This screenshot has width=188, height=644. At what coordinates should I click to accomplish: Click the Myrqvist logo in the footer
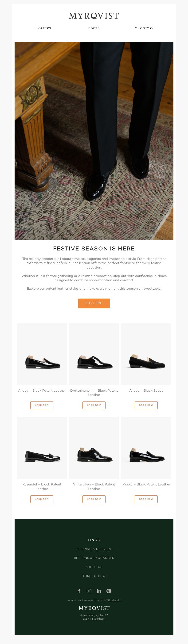click(94, 608)
